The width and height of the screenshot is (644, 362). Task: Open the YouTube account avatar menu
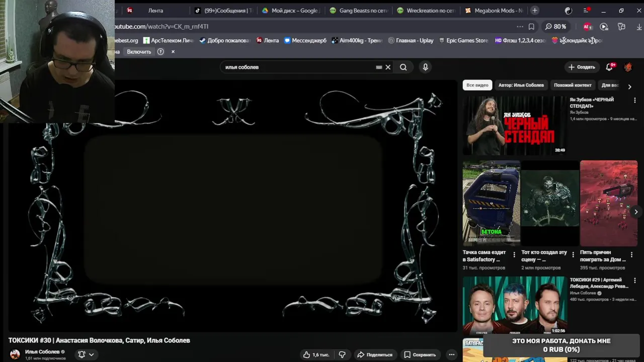pyautogui.click(x=628, y=67)
